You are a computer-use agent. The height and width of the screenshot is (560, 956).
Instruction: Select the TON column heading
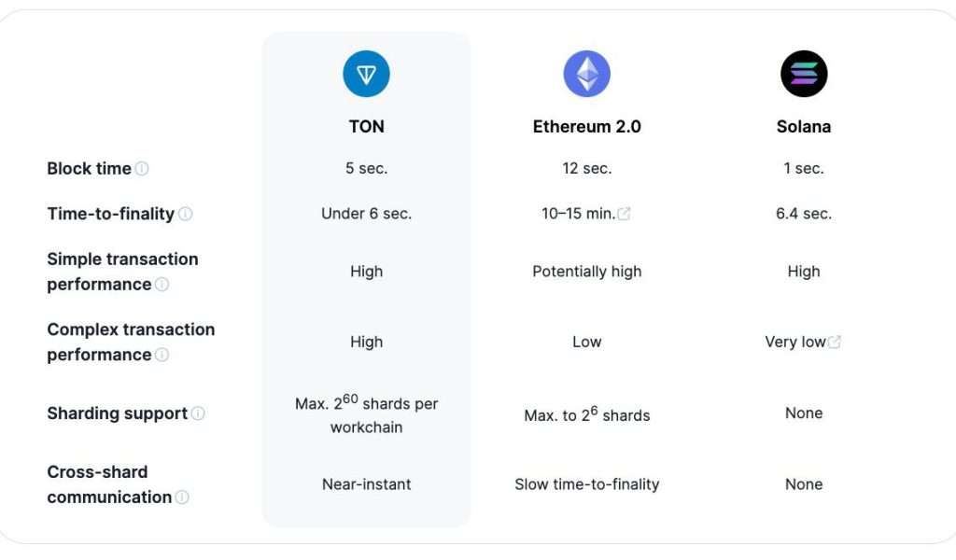point(366,127)
